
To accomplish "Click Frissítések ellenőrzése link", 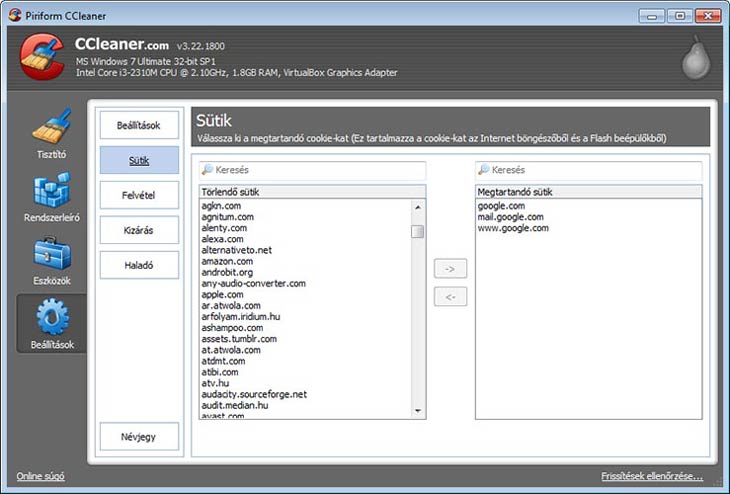I will click(x=651, y=476).
